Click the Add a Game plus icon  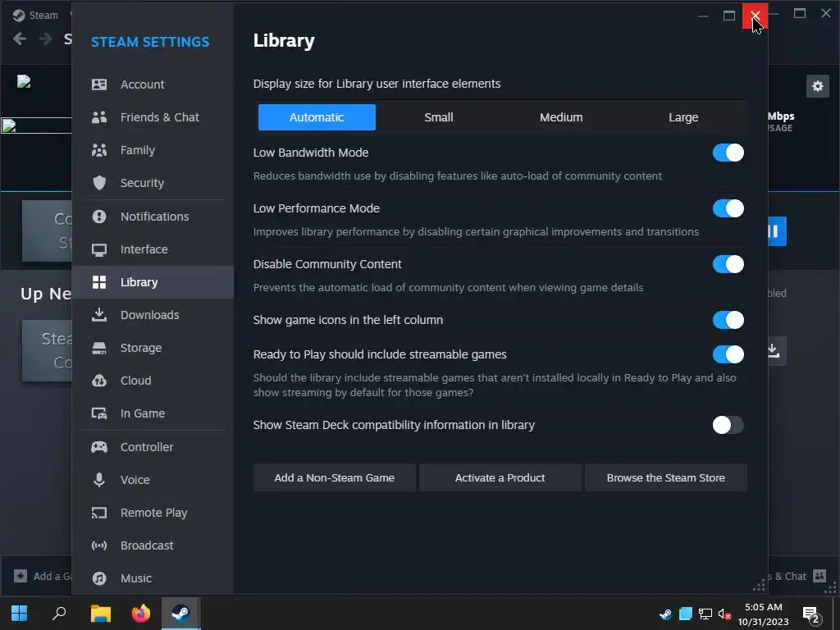(x=21, y=576)
